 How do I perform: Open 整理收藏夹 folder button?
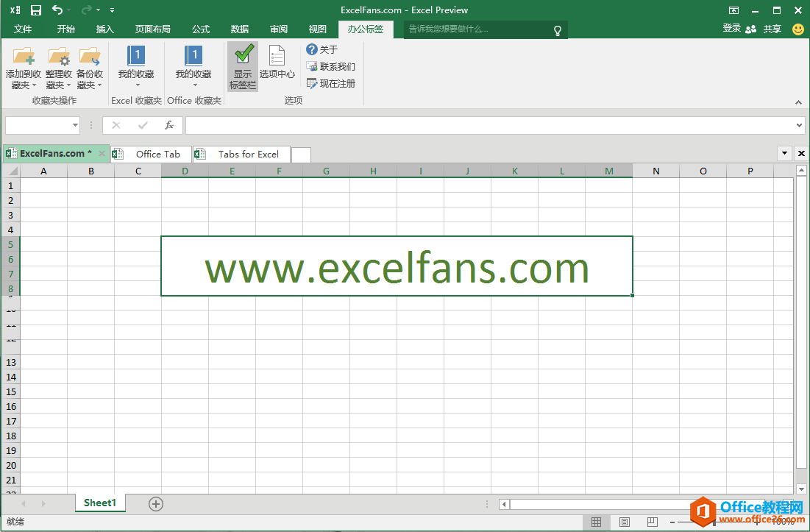(58, 68)
